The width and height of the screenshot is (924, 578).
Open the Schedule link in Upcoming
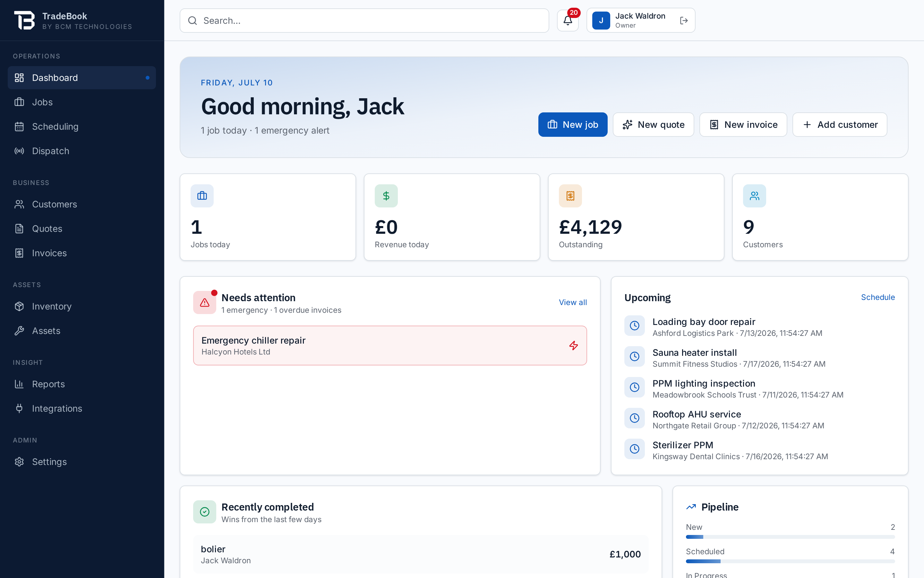[878, 297]
